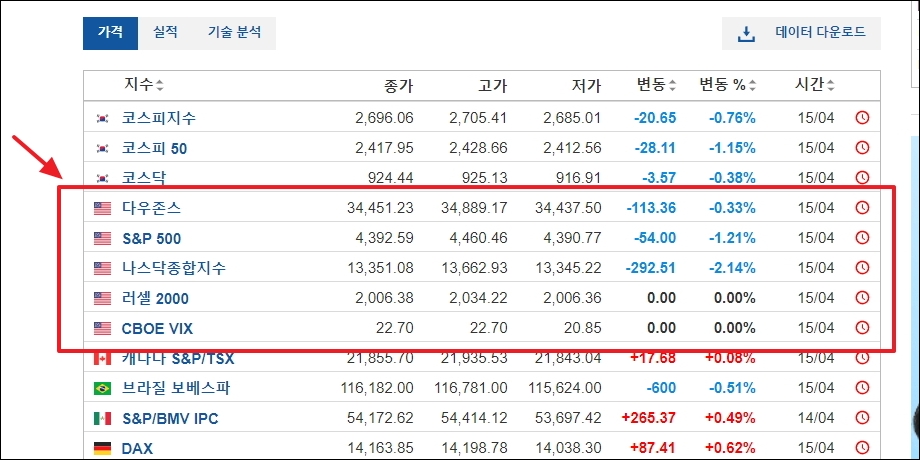Open the 코스피지수 index link
Viewport: 920px width, 460px height.
(159, 118)
